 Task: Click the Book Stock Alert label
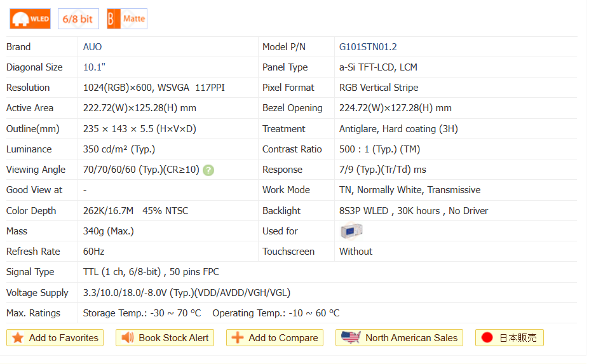[x=173, y=338]
